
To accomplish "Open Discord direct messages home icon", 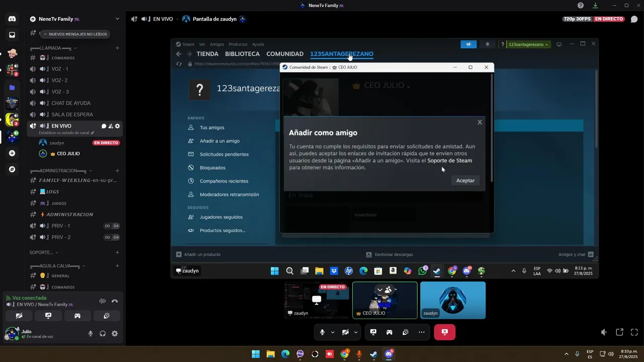I will coord(12,19).
